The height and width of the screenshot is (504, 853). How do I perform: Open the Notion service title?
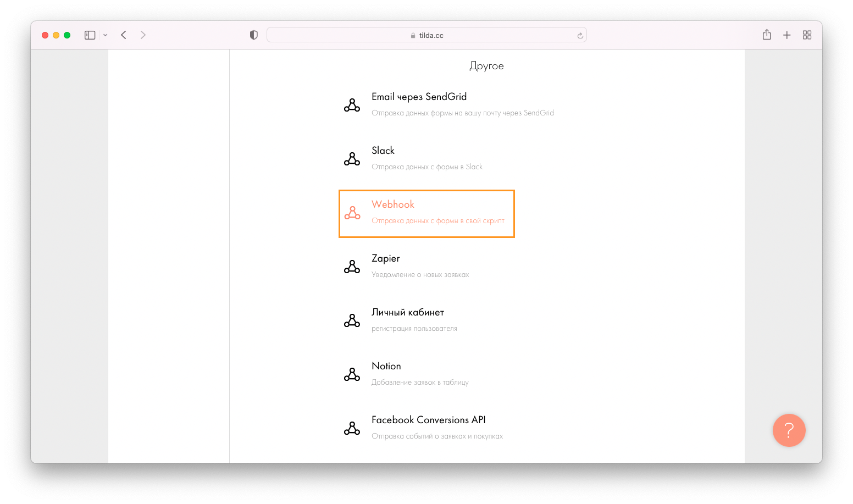[386, 366]
